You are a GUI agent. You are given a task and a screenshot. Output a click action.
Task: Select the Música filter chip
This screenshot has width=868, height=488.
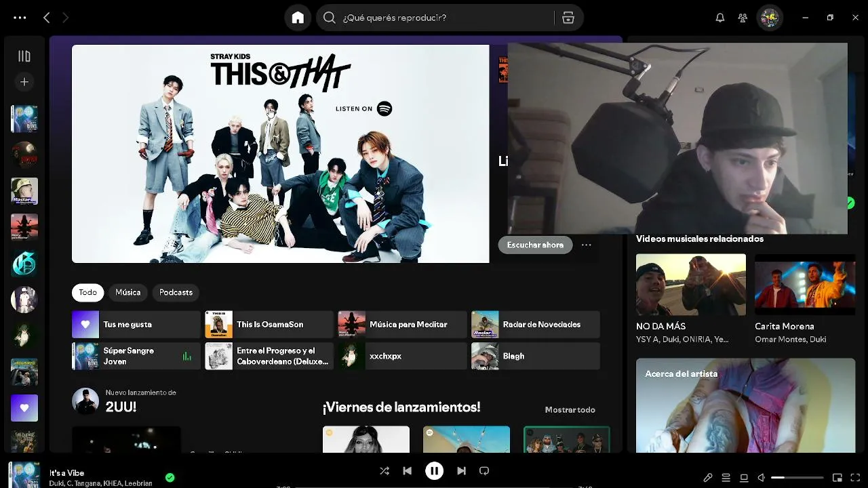pos(127,292)
